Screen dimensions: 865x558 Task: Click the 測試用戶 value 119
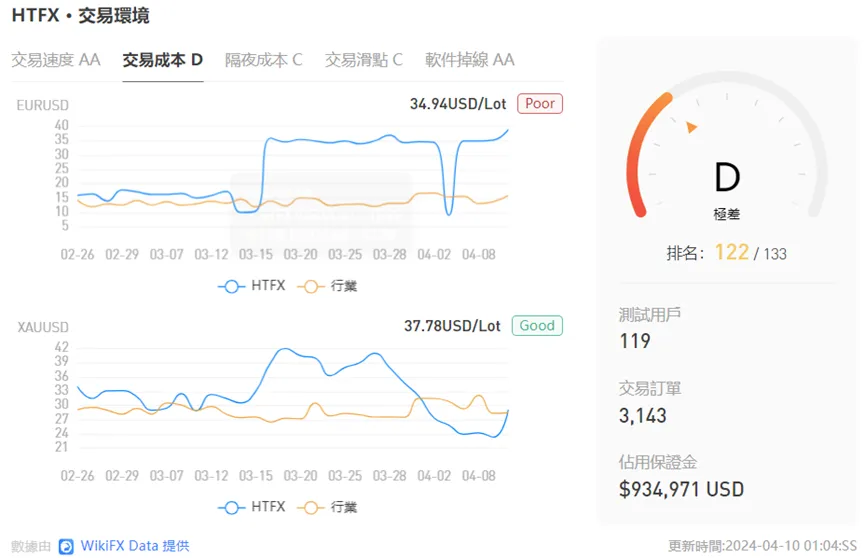click(x=635, y=341)
